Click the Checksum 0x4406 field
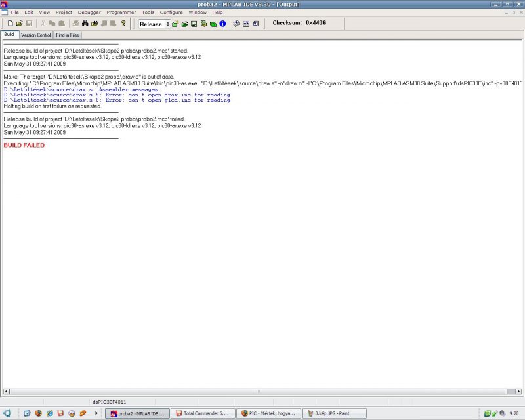525x420 pixels. tap(299, 23)
